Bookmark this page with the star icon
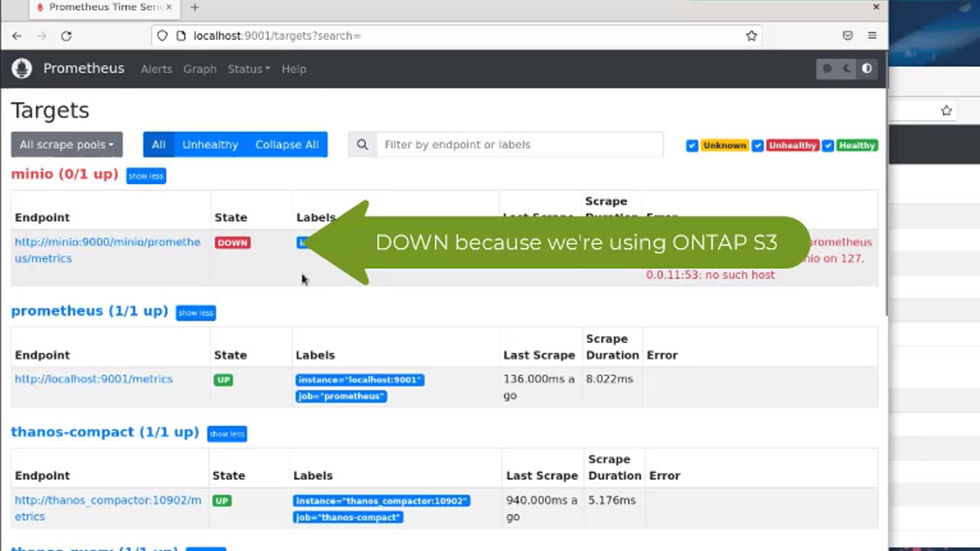 click(x=751, y=36)
